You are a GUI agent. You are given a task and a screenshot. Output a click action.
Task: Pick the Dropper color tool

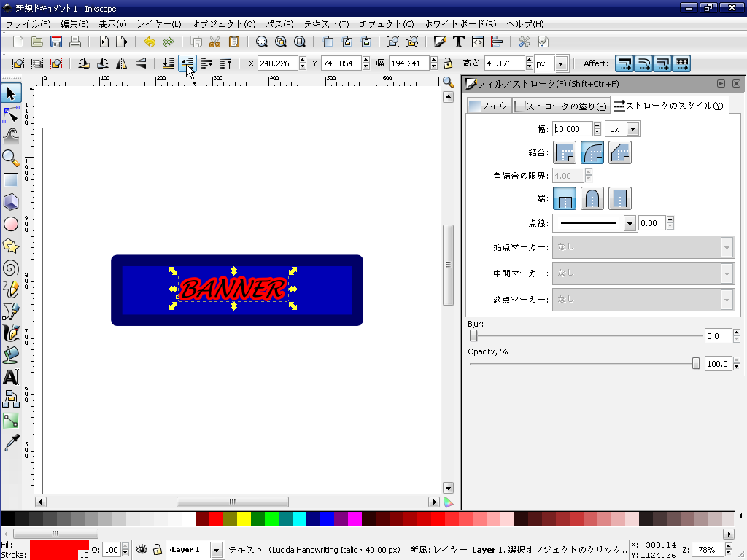11,443
